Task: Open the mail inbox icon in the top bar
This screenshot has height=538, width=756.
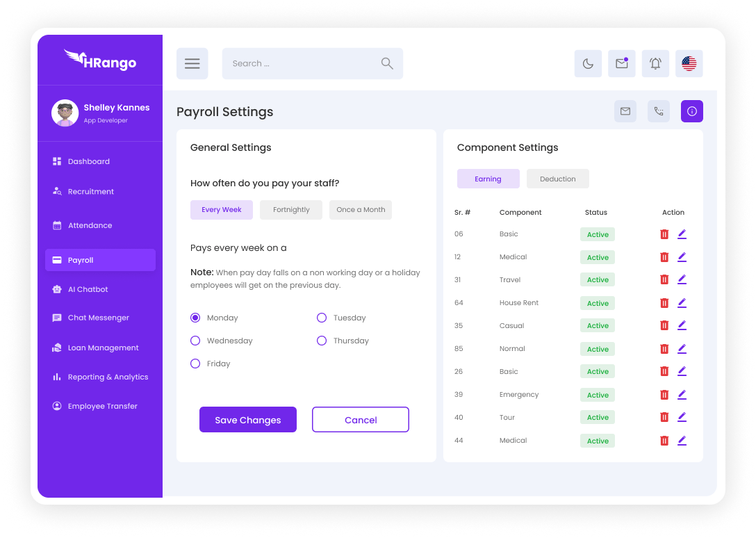Action: pos(621,64)
